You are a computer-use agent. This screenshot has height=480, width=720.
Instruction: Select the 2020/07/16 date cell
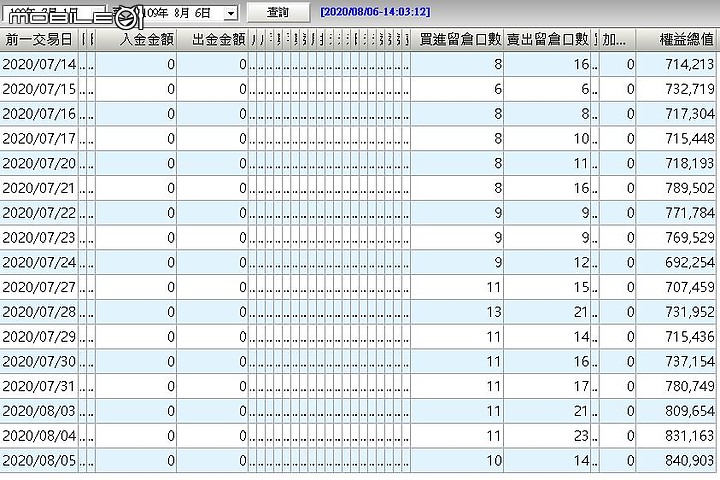[39, 114]
